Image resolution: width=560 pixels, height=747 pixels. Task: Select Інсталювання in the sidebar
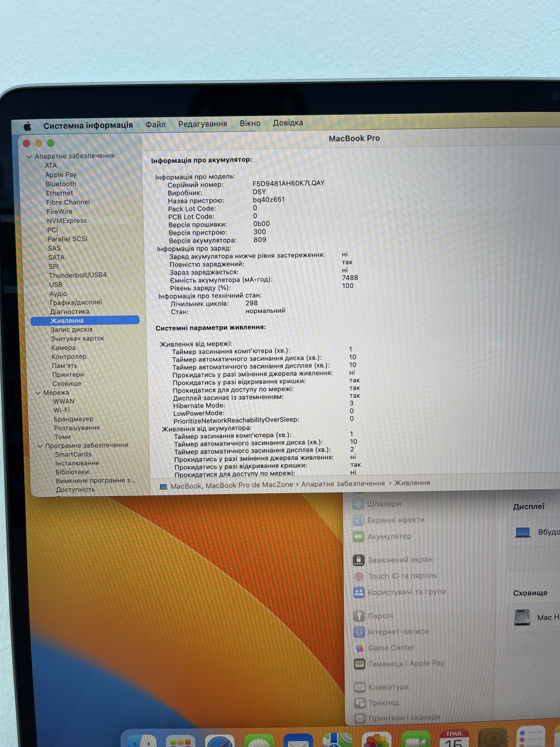click(x=77, y=463)
